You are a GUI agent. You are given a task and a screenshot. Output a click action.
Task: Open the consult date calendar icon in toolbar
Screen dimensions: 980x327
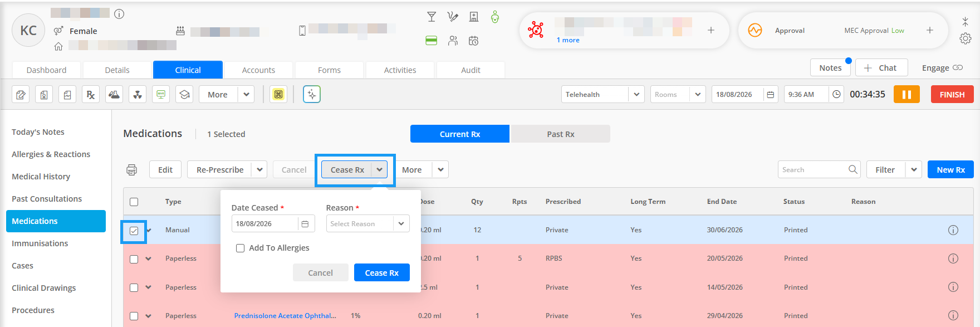point(771,95)
